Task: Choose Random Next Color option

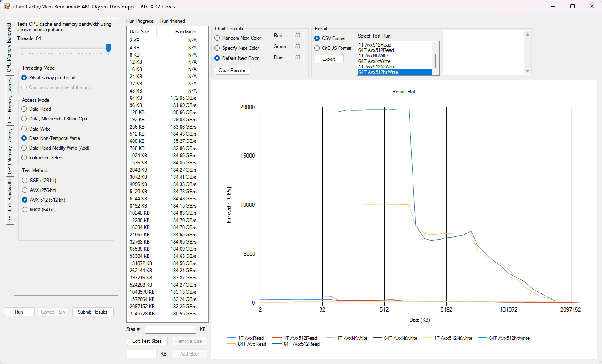Action: tap(238, 38)
